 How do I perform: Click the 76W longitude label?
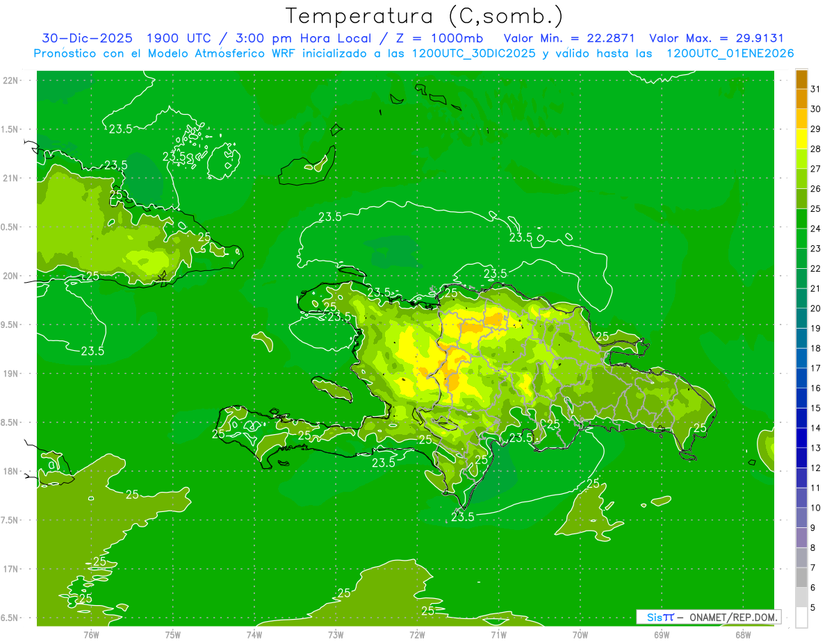click(x=90, y=634)
